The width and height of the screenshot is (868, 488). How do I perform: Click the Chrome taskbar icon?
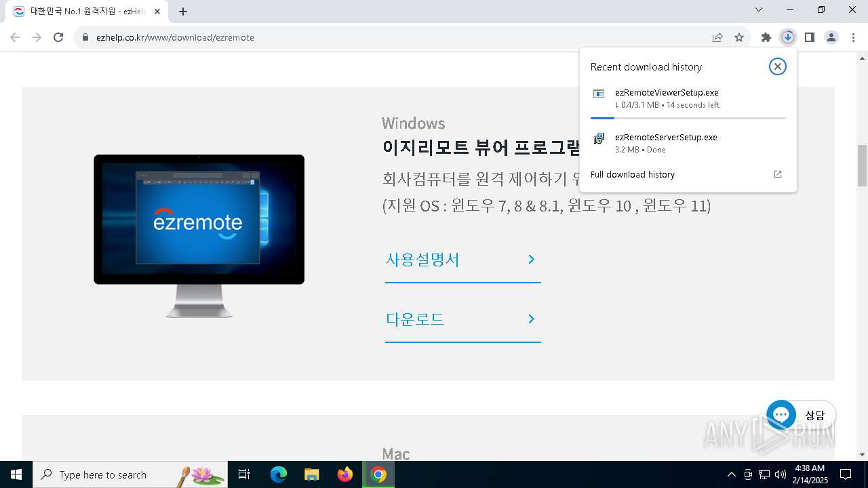pos(378,474)
